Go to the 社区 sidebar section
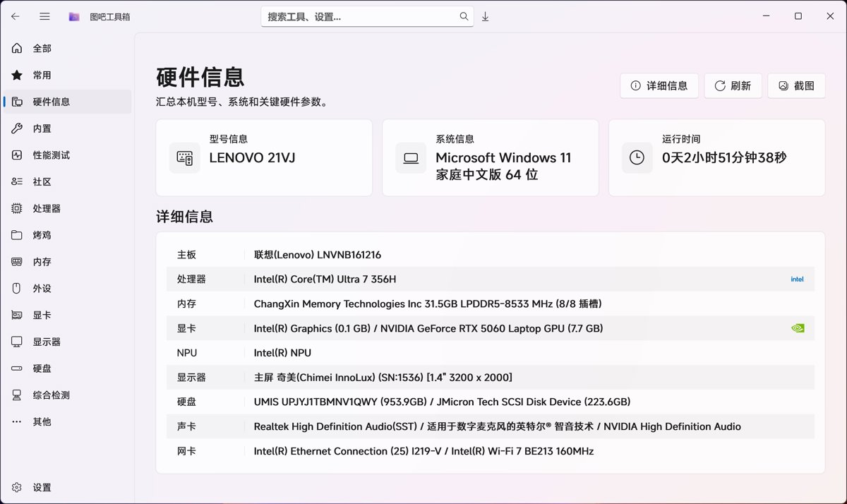 (x=67, y=182)
